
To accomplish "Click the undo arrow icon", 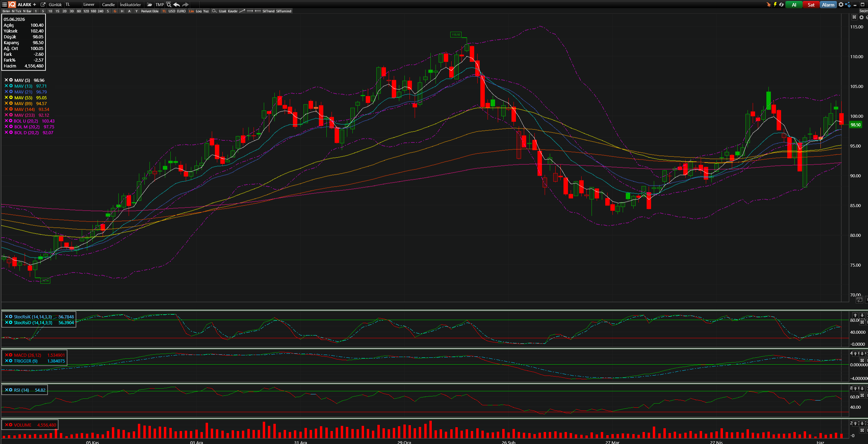I will [x=177, y=4].
